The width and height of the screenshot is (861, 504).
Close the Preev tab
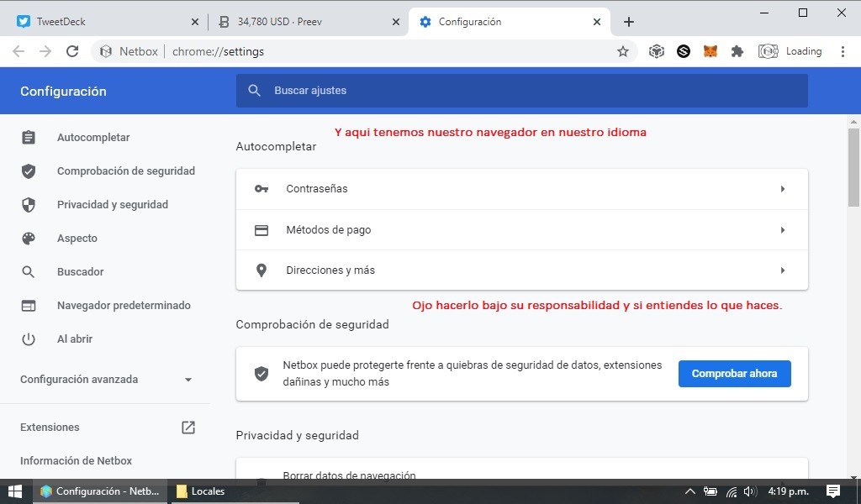(396, 22)
